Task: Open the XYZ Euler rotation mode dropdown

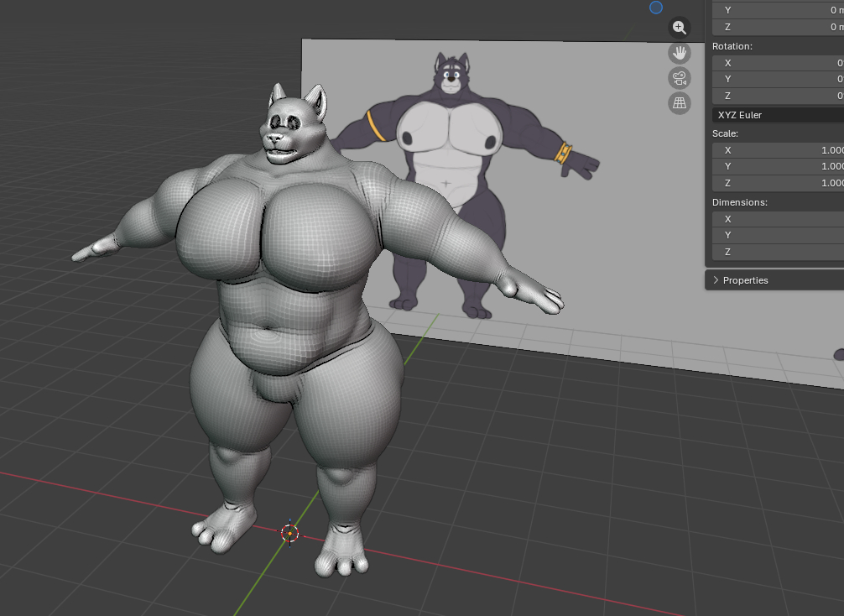Action: [777, 115]
